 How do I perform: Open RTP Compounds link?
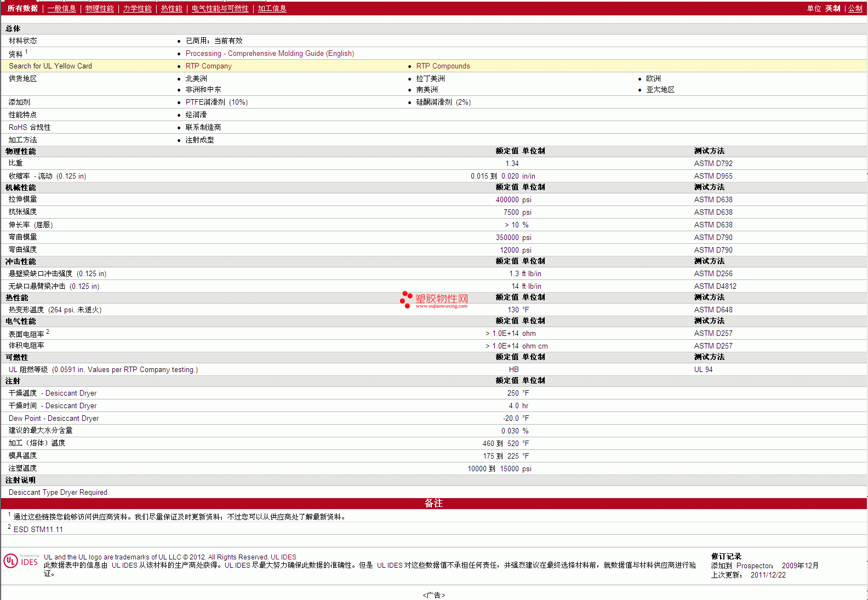[443, 66]
